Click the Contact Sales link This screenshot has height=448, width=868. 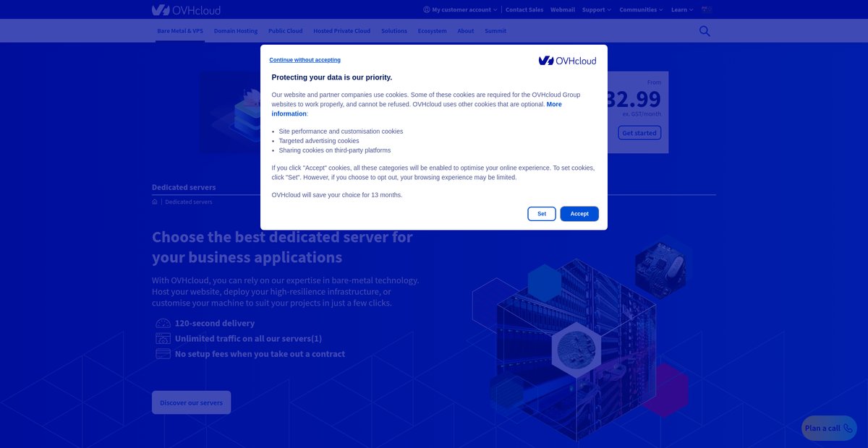[524, 10]
